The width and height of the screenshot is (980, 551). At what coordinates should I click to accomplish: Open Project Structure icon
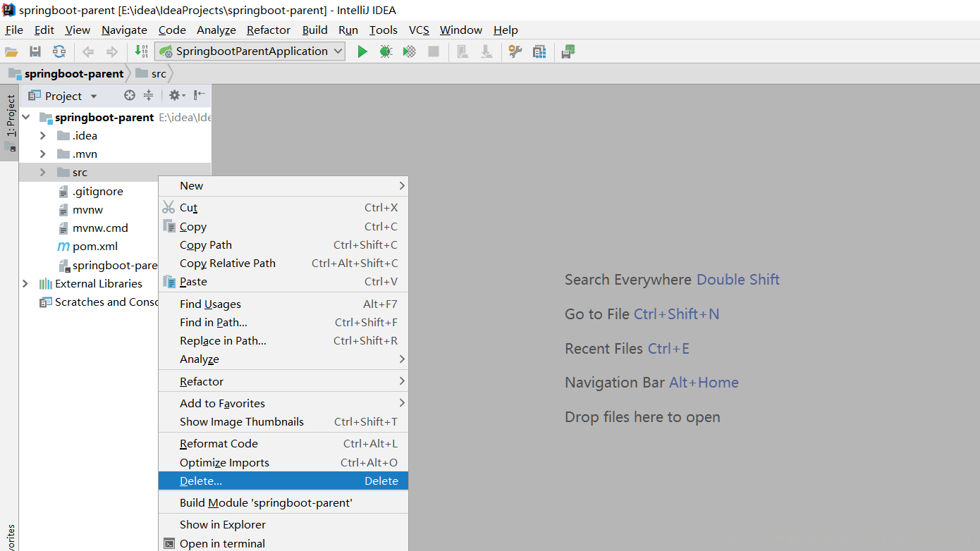[539, 51]
